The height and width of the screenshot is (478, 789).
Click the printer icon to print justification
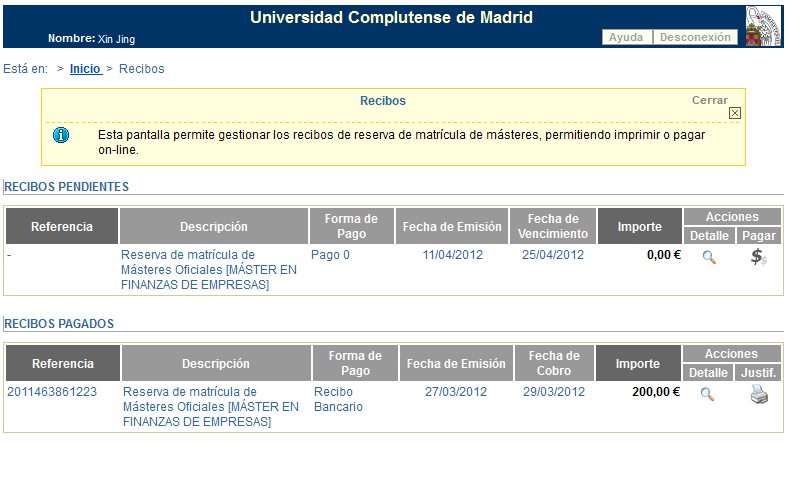pyautogui.click(x=759, y=394)
